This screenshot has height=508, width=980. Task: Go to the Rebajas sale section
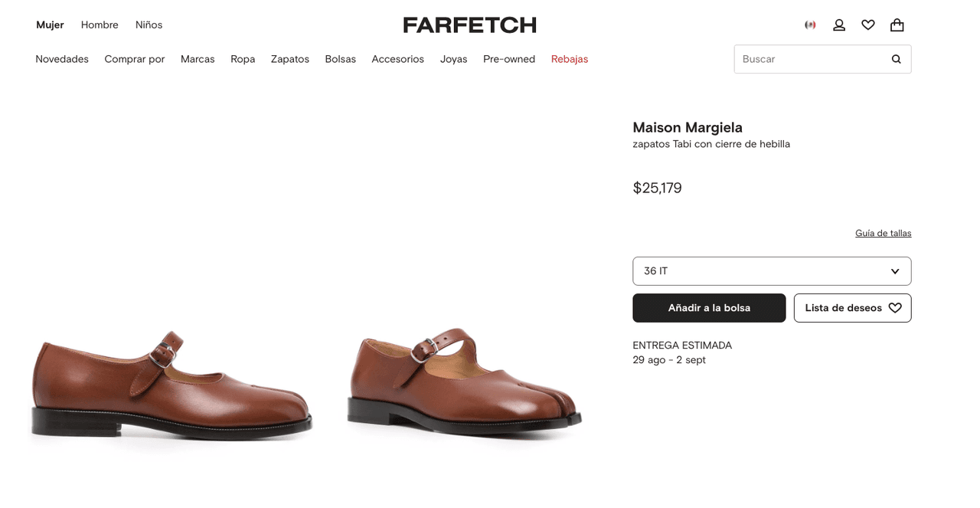570,59
